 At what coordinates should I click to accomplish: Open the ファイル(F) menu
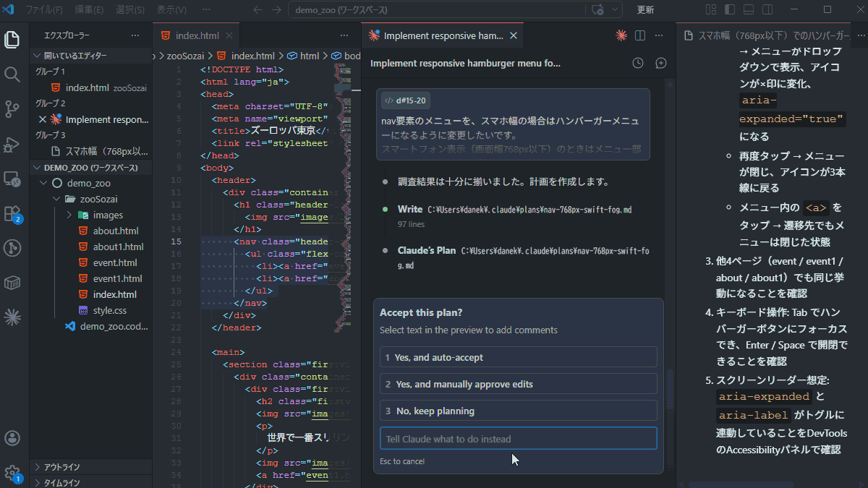[44, 10]
